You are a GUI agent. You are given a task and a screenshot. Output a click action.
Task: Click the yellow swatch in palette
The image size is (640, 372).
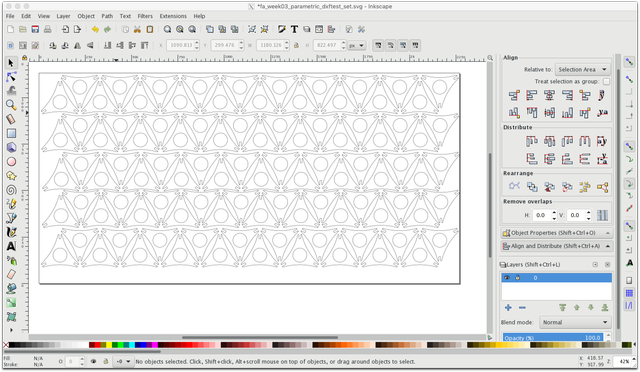point(109,345)
